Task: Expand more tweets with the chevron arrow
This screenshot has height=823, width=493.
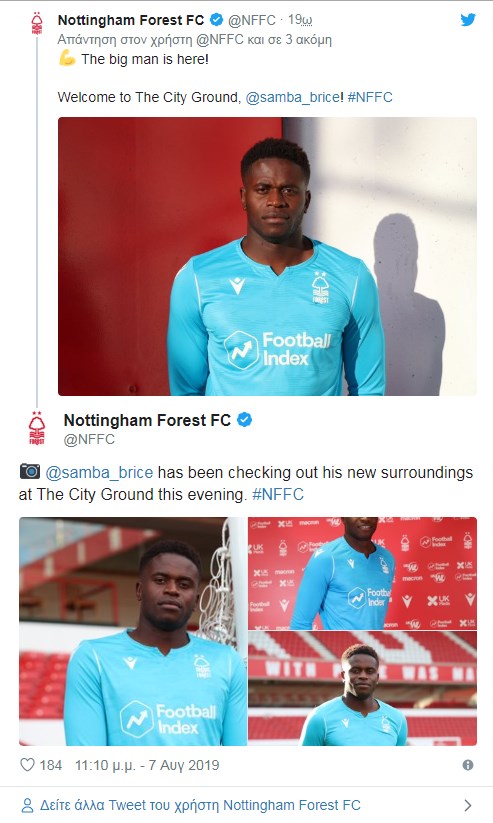Action: pos(468,805)
